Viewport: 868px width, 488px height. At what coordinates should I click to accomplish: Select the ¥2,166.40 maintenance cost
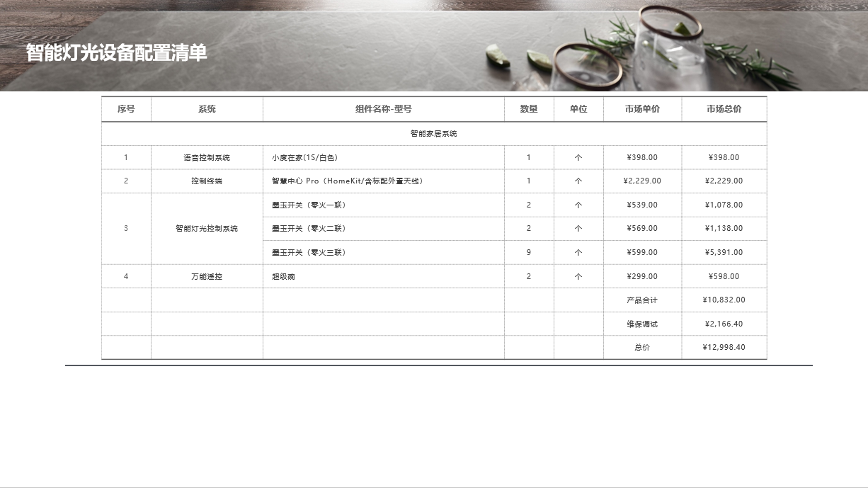point(724,324)
